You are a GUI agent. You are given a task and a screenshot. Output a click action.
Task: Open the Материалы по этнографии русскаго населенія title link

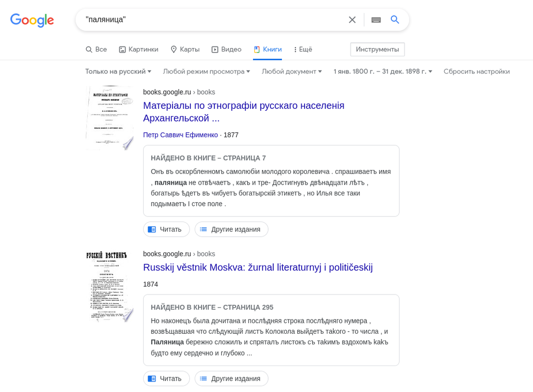244,112
